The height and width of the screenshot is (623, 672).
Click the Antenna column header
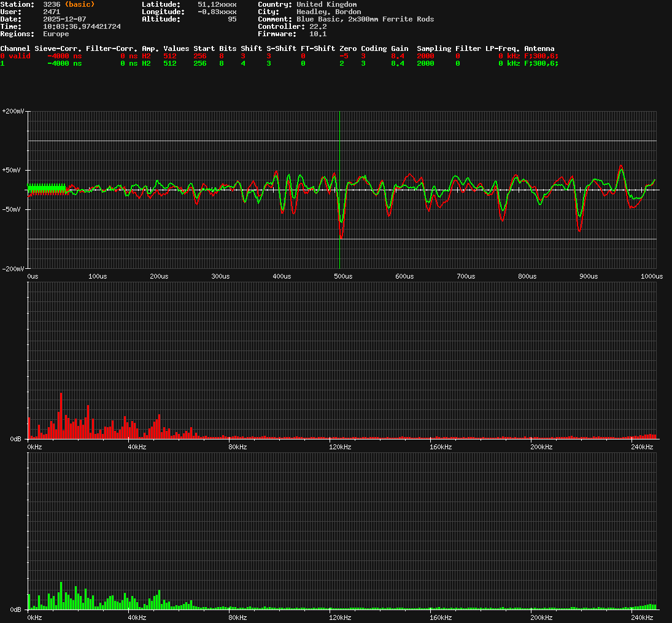click(539, 48)
